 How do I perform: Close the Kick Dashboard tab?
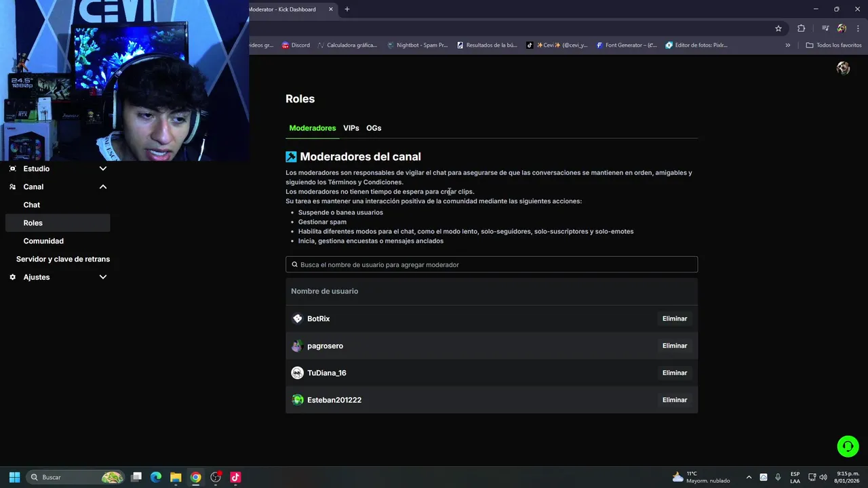click(x=331, y=9)
